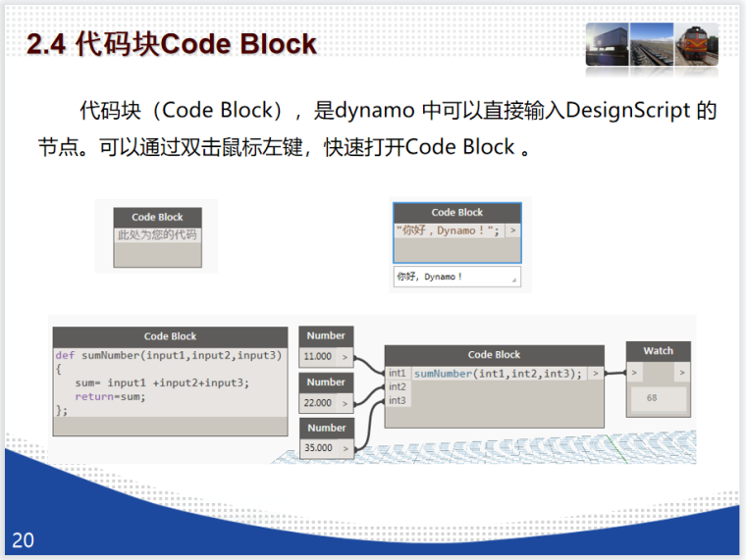Click the empty Code Block placeholder text
The width and height of the screenshot is (746, 560).
pyautogui.click(x=157, y=235)
